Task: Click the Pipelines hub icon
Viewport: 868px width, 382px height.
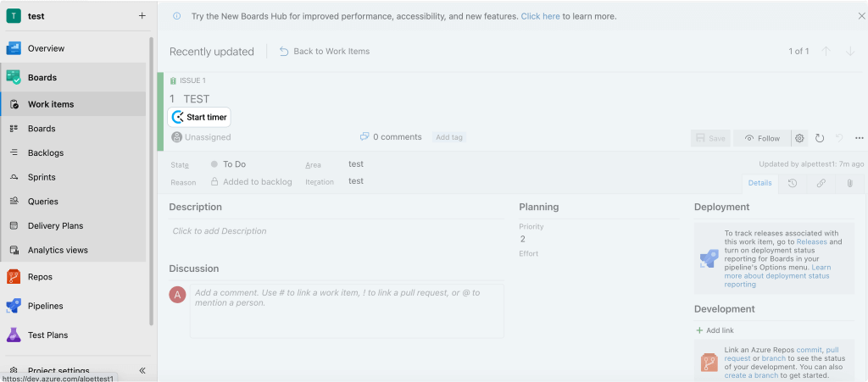Action: click(14, 306)
